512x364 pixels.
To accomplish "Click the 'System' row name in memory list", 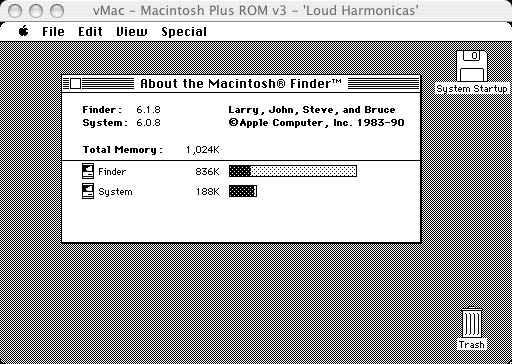I will [115, 192].
